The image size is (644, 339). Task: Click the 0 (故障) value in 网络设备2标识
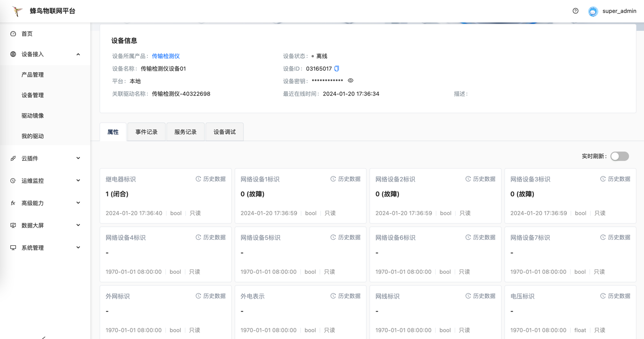point(387,194)
